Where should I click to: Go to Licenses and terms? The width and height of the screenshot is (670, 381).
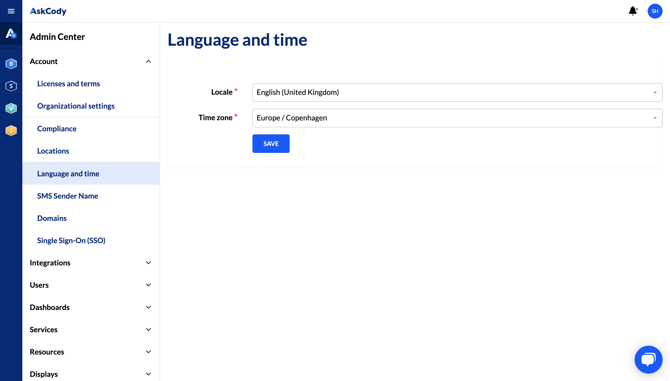(68, 84)
